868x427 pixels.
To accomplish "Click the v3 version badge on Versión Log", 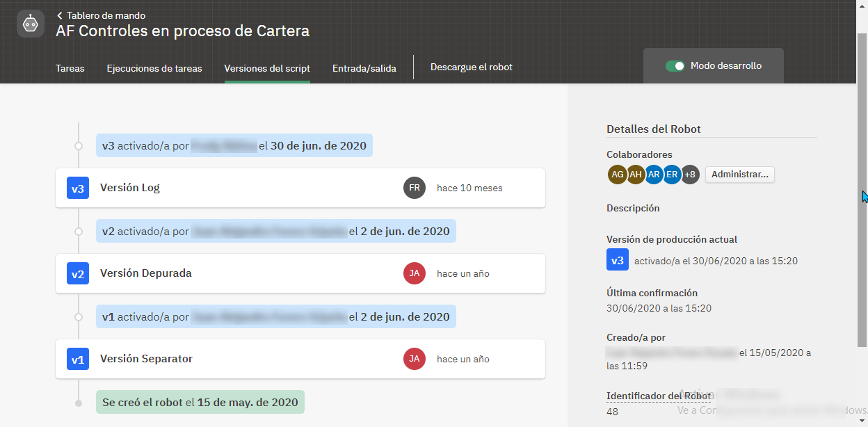I will point(78,188).
